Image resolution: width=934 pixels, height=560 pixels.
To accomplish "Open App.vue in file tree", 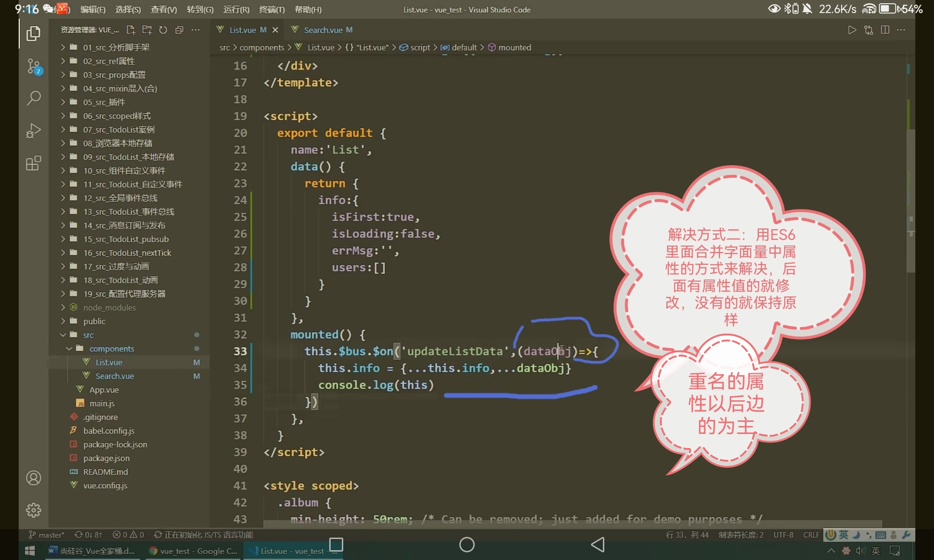I will (104, 390).
